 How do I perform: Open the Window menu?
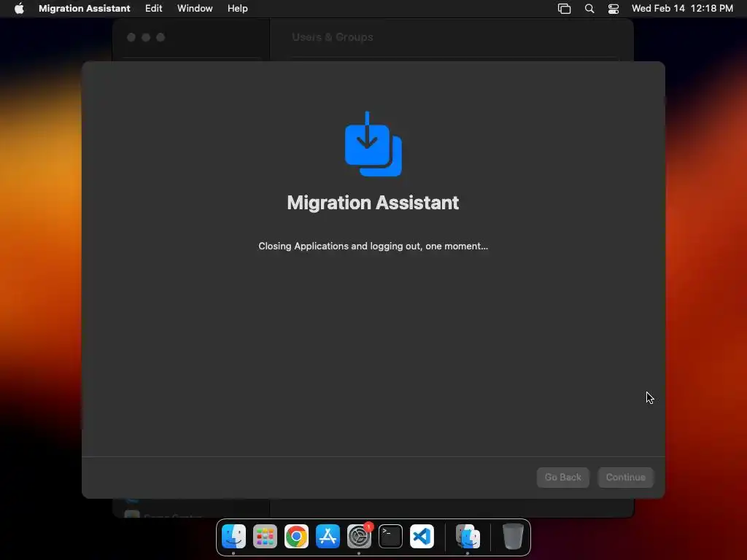click(195, 9)
